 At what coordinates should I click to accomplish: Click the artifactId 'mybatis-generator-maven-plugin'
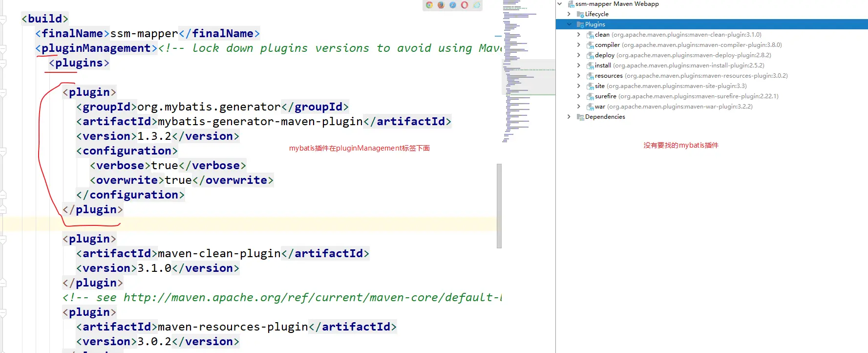click(260, 122)
